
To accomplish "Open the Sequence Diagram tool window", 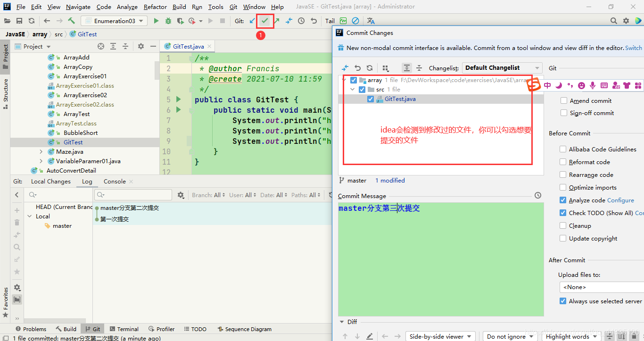I will [245, 329].
